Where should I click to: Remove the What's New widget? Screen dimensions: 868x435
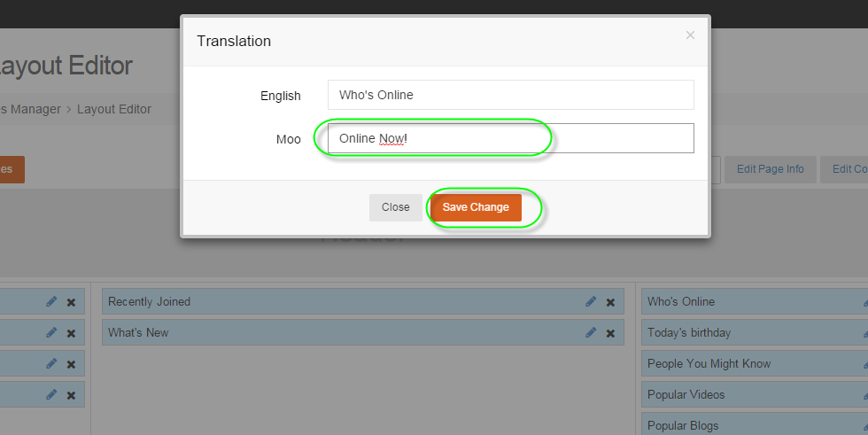tap(610, 333)
